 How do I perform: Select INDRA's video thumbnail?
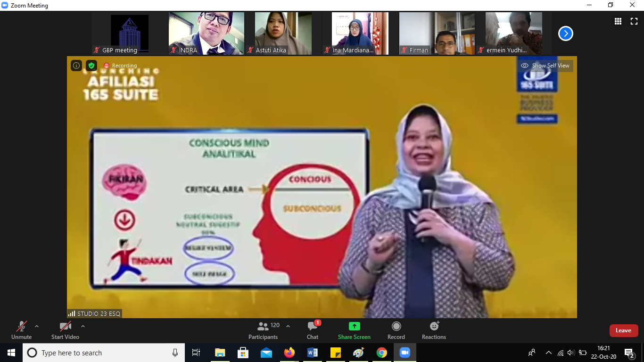point(206,33)
